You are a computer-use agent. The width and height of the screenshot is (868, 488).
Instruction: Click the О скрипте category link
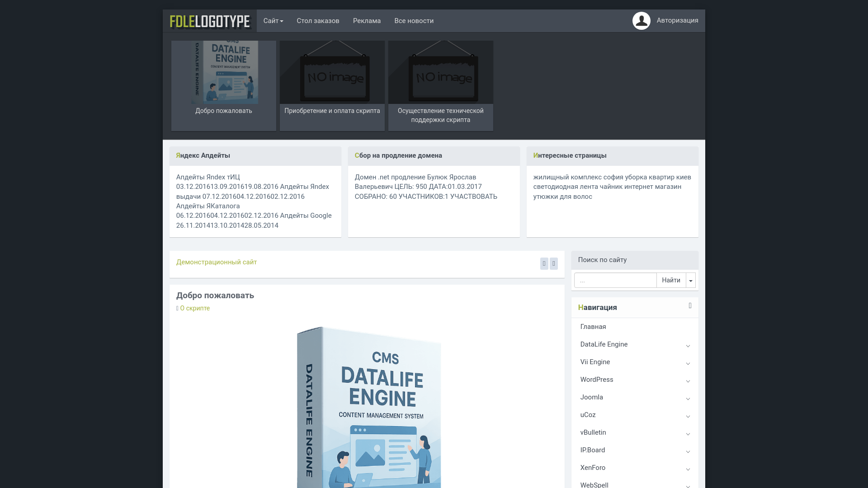tap(195, 308)
